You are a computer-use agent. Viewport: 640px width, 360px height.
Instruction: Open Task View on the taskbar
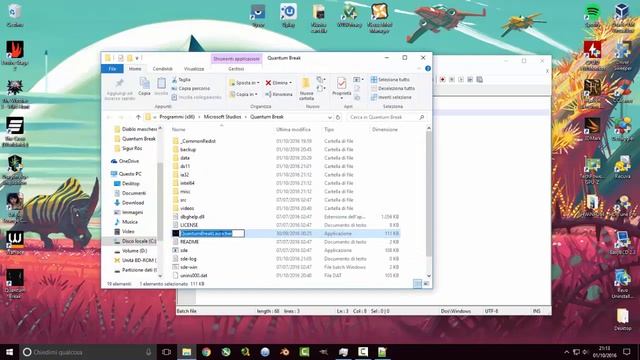(166, 352)
